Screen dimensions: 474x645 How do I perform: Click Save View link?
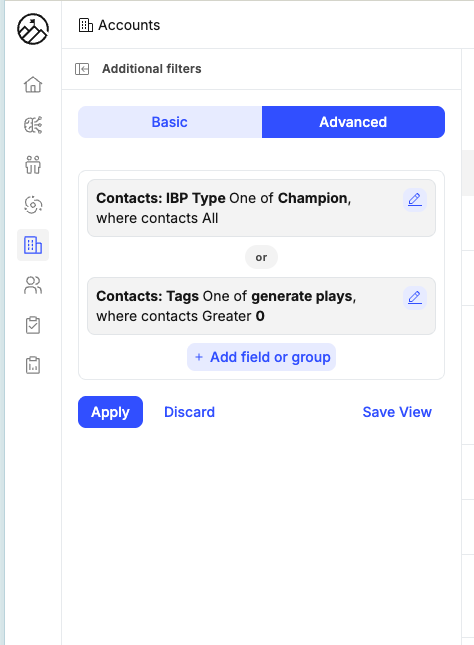[397, 412]
